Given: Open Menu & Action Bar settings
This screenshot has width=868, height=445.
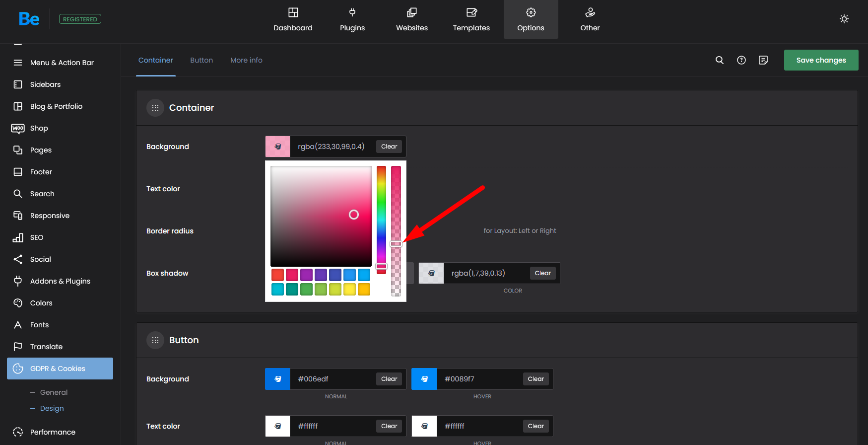Looking at the screenshot, I should 60,63.
